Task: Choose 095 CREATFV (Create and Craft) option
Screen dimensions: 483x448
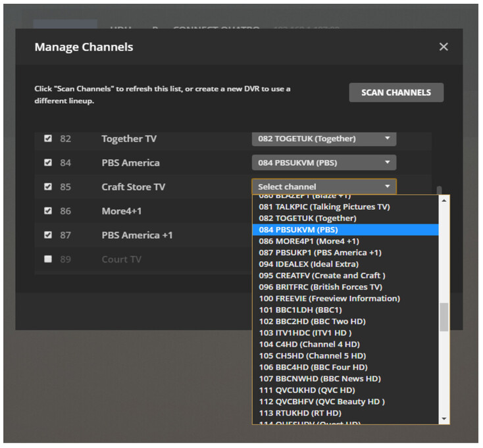Action: [x=345, y=276]
